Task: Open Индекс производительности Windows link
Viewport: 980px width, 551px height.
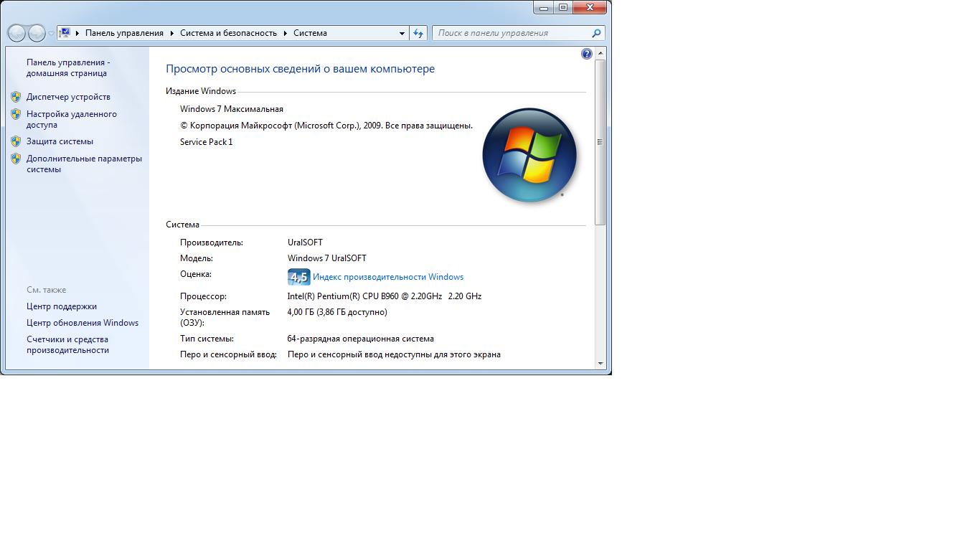Action: point(388,277)
